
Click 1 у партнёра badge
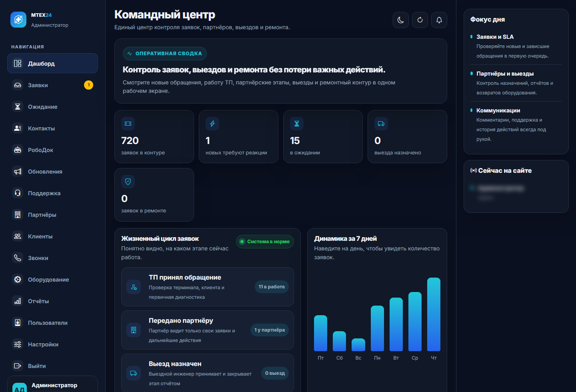pos(270,330)
